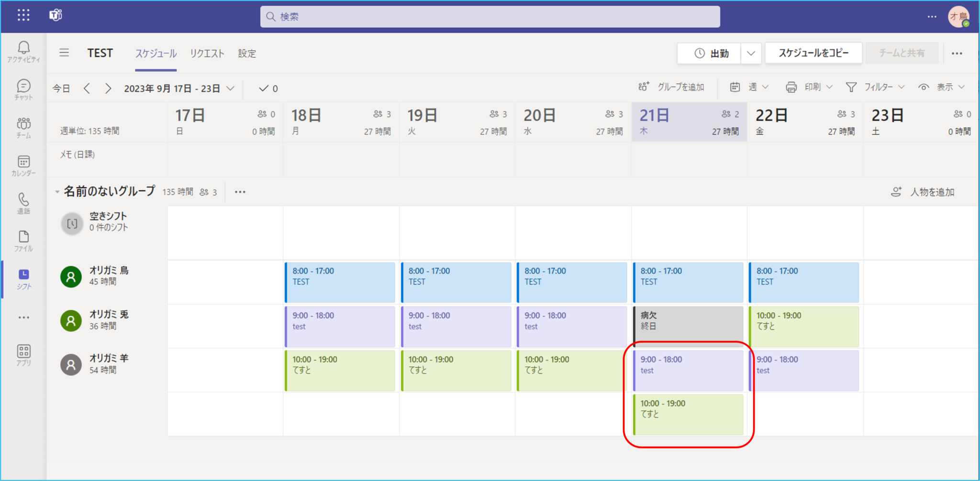
Task: Expand the arrow next to 出勤 button
Action: (x=751, y=53)
